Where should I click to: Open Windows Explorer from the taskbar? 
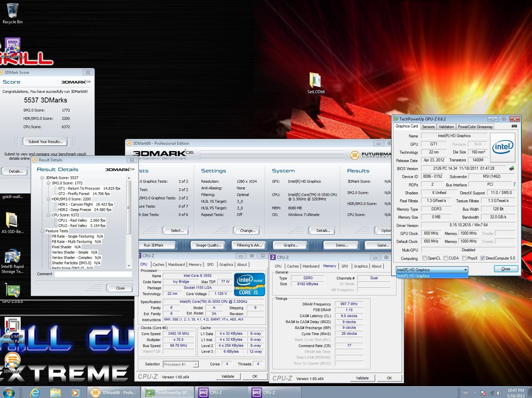[x=56, y=393]
